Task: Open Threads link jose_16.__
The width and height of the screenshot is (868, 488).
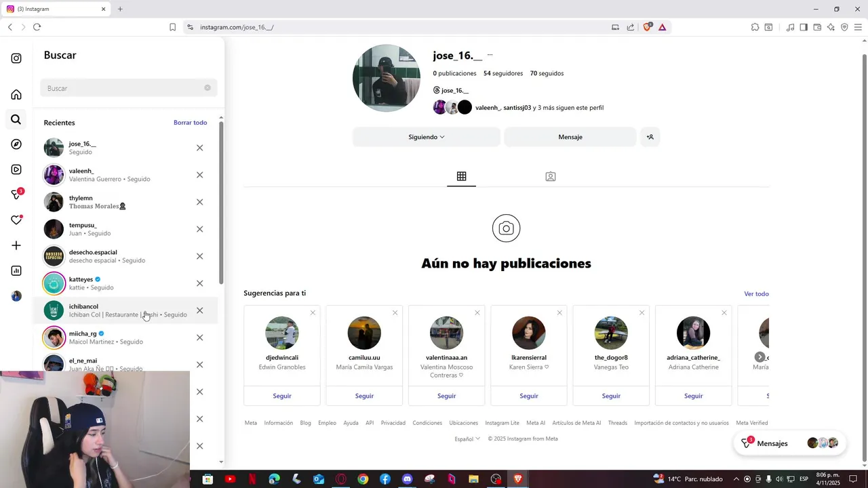Action: coord(451,90)
